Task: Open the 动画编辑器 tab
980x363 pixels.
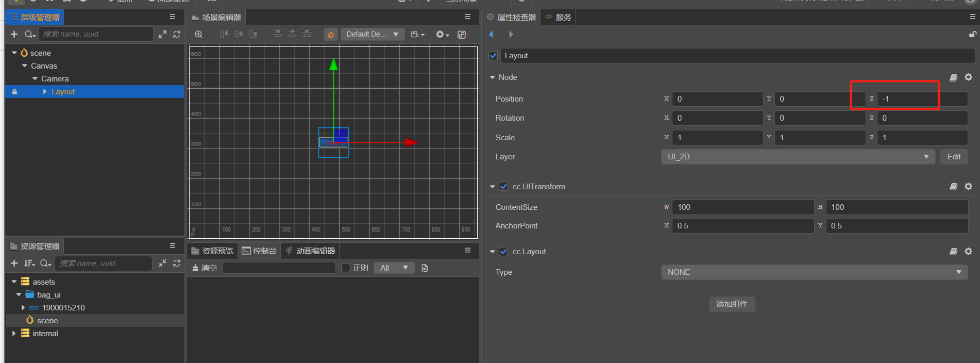Action: [x=310, y=251]
